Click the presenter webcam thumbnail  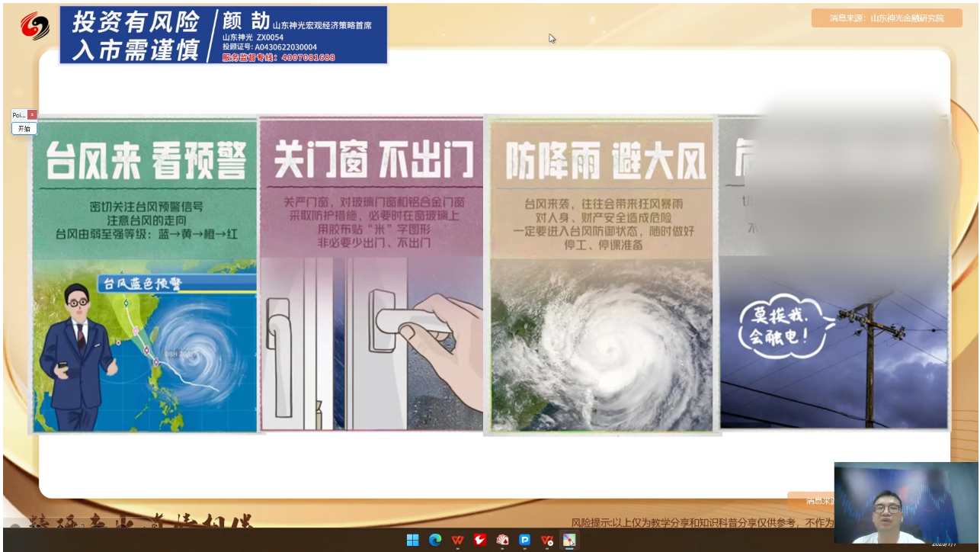[x=906, y=502]
